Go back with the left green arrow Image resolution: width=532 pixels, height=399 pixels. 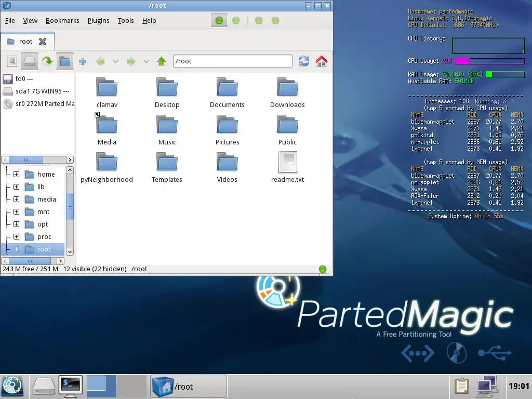click(x=100, y=61)
